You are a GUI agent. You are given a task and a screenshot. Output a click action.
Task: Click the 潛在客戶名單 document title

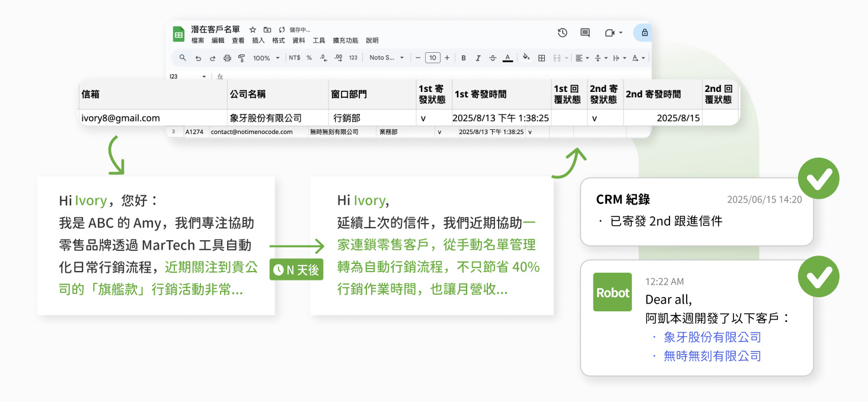(216, 30)
